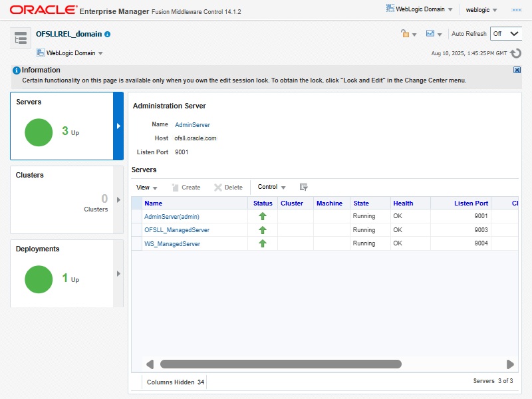The height and width of the screenshot is (399, 532).
Task: Click the refresh page icon
Action: pos(515,53)
